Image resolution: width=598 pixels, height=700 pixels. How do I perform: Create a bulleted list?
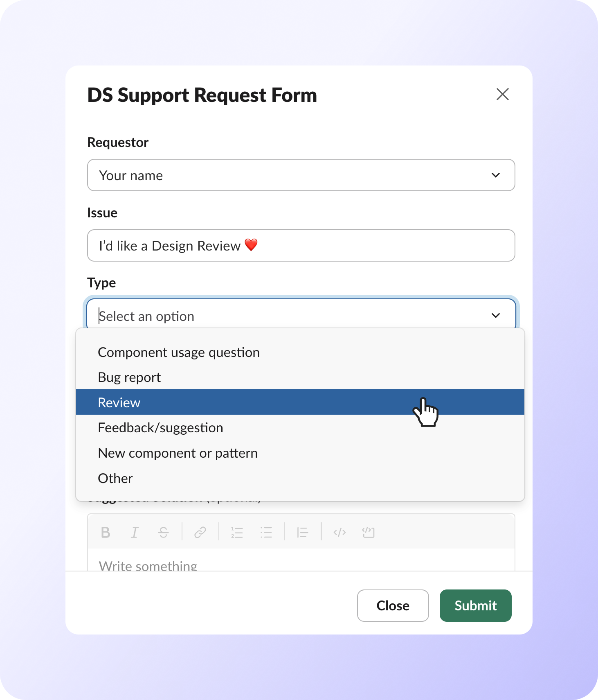(266, 532)
